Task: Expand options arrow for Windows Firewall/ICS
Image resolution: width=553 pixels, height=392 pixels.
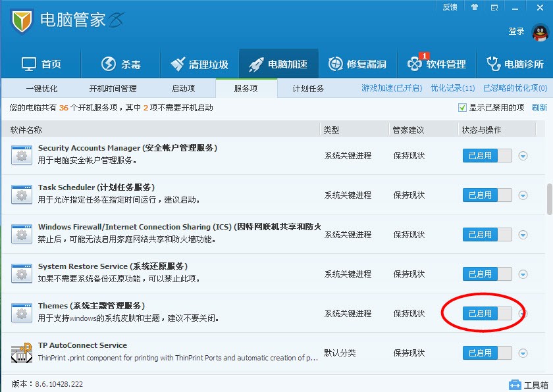Action: [x=523, y=235]
